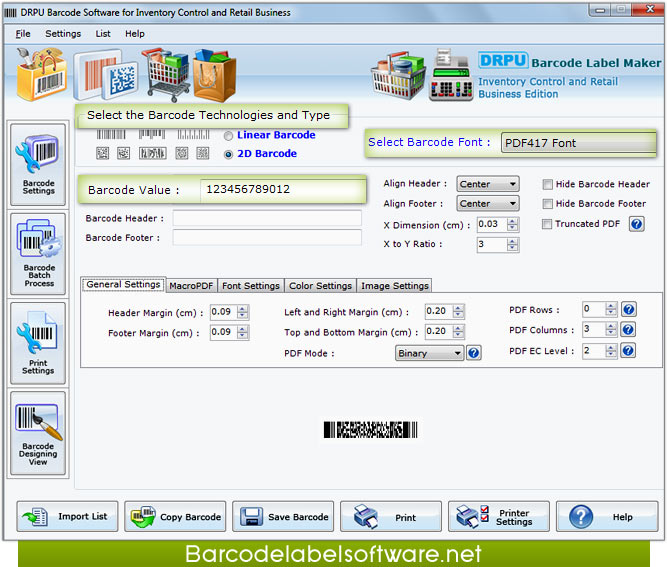Click the 2D barcode sample icons
Image resolution: width=667 pixels, height=567 pixels.
pos(153,153)
